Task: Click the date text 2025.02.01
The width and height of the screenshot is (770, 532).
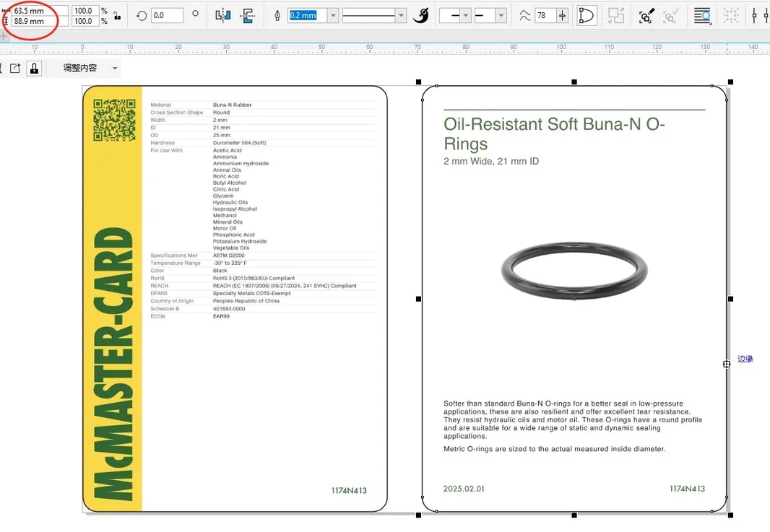Action: click(x=464, y=489)
